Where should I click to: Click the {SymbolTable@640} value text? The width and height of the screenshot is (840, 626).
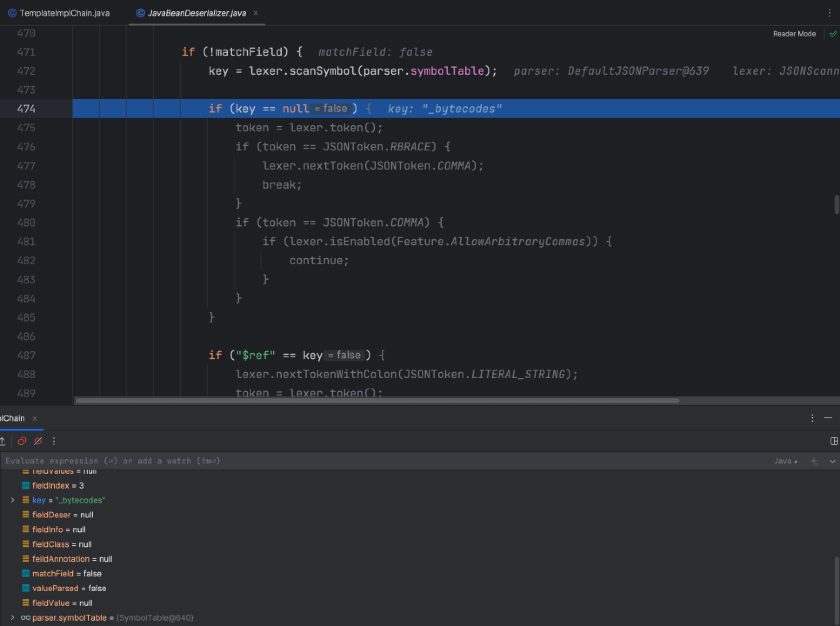pyautogui.click(x=155, y=618)
